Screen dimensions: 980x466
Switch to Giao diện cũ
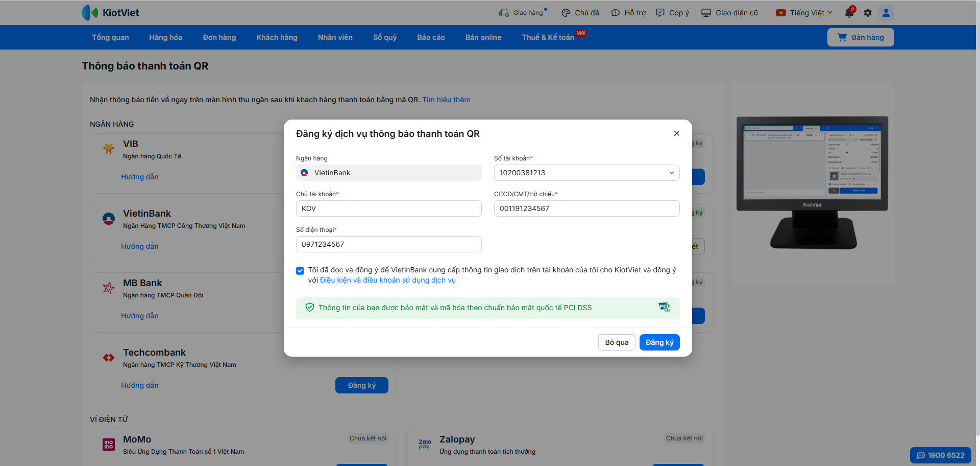[x=729, y=13]
